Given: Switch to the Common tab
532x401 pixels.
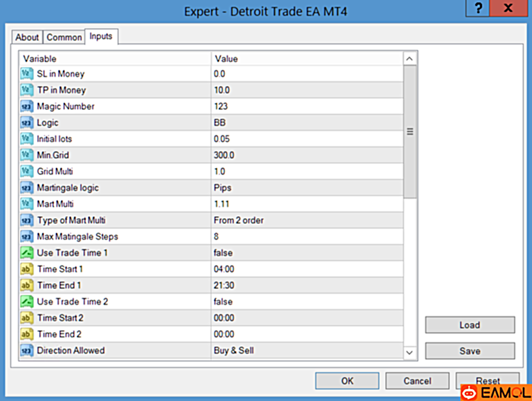Looking at the screenshot, I should (x=64, y=37).
